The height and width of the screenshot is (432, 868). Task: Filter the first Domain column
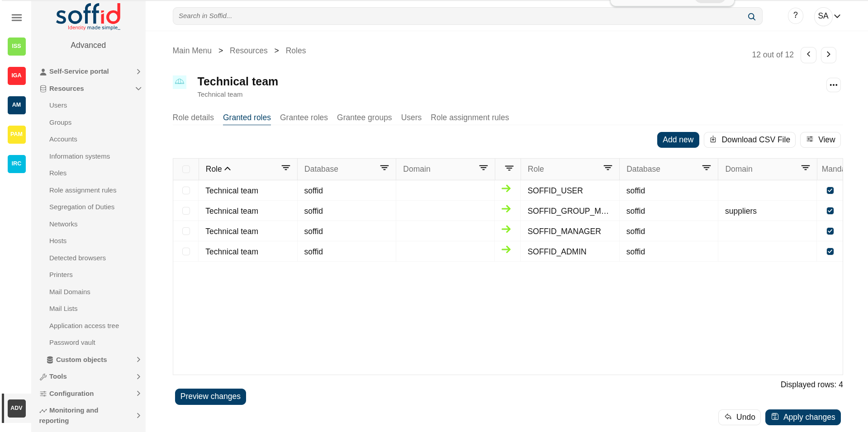point(484,168)
